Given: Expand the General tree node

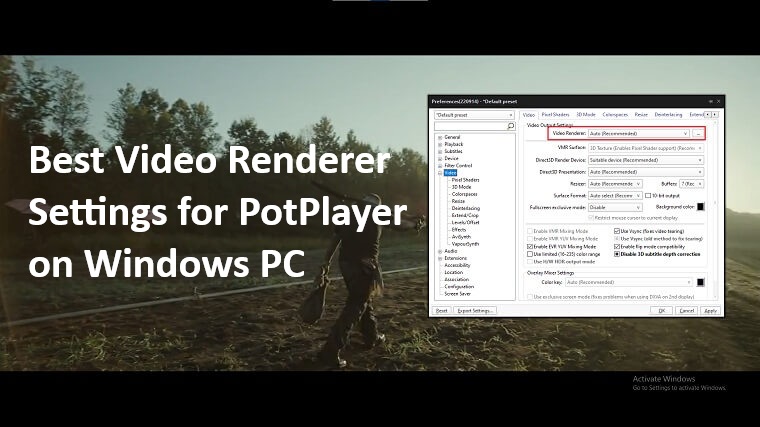Looking at the screenshot, I should point(440,138).
